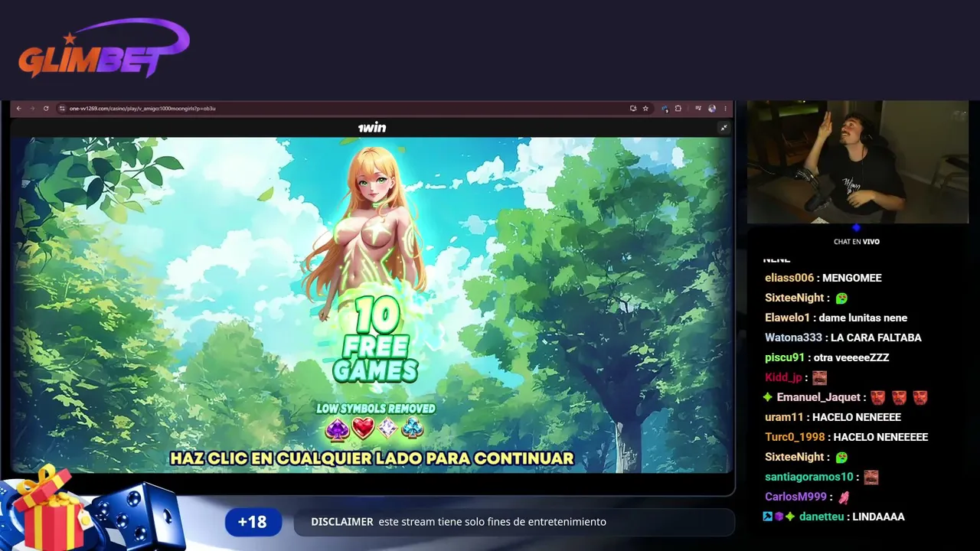Click the emote in santiagoramos10's message

point(871,477)
